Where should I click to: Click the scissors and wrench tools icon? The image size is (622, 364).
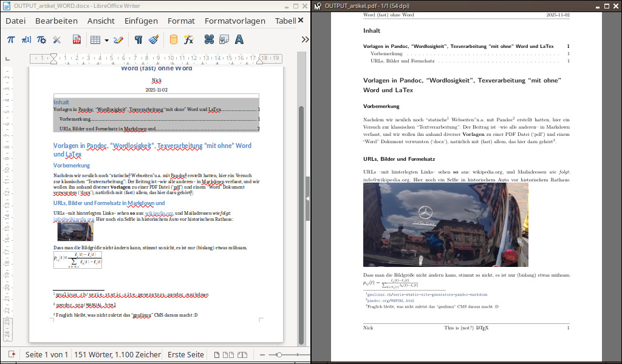(x=57, y=40)
